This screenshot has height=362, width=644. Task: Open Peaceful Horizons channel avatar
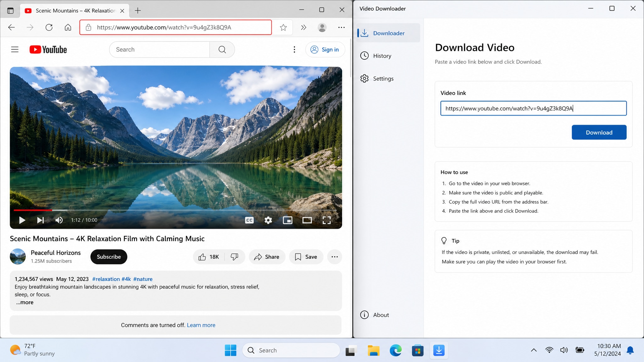[x=18, y=257]
